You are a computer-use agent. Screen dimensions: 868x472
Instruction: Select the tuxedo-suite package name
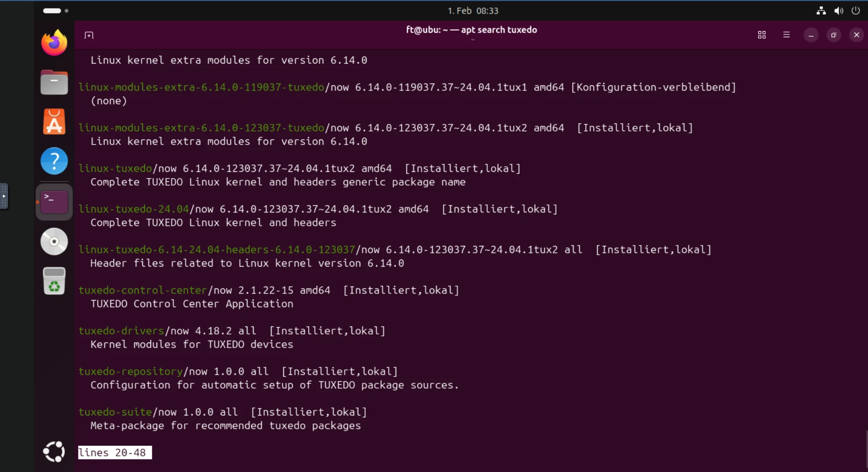[x=115, y=412]
